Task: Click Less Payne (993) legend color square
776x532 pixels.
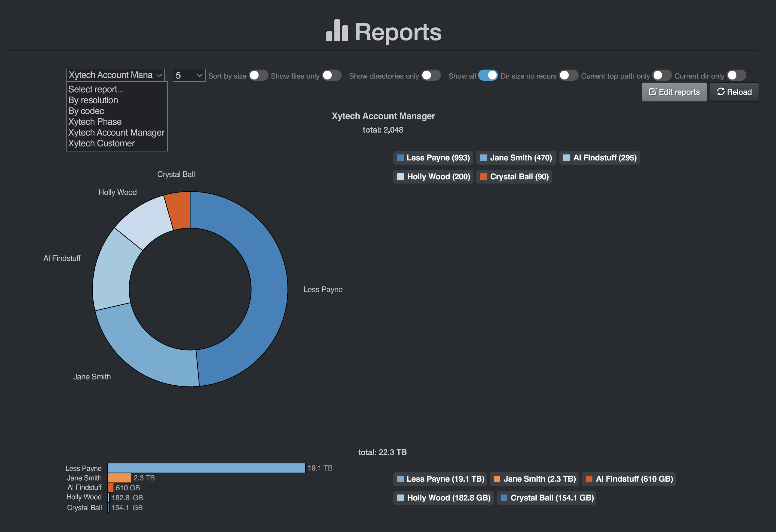Action: click(x=400, y=158)
